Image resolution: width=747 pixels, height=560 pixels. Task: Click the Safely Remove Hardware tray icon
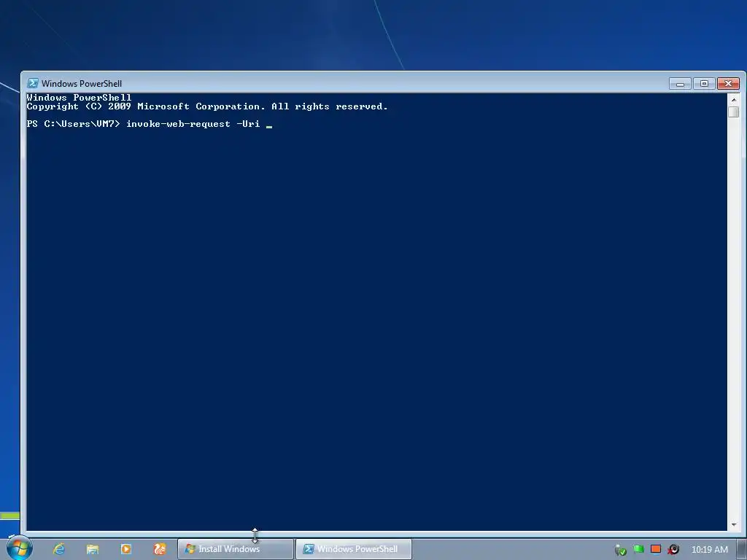click(x=620, y=550)
